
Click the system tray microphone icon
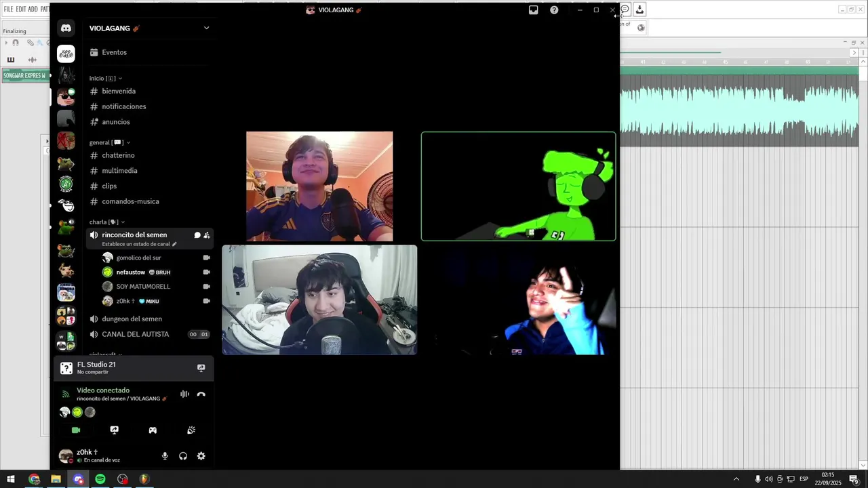click(x=758, y=479)
